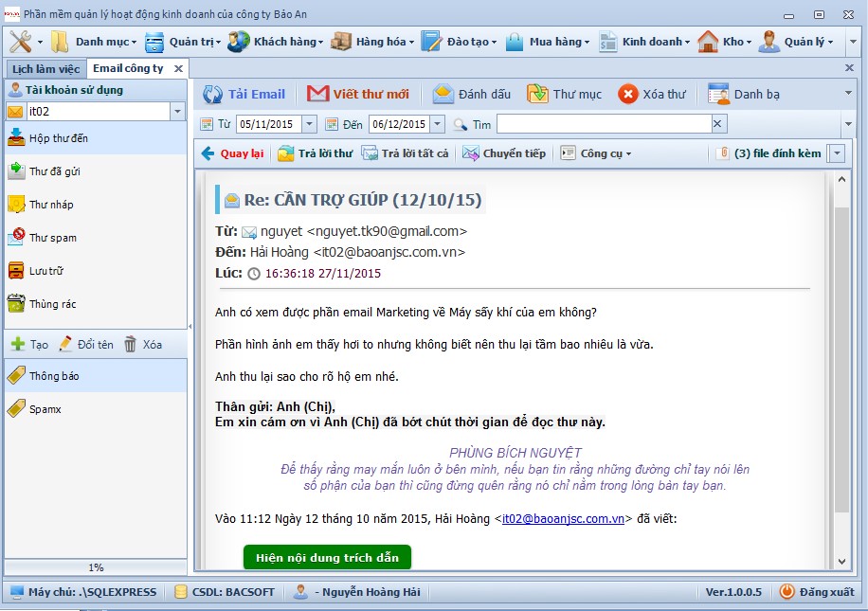Screen dimensions: 868x611
Task: Open Thùng rác trash folder
Action: (x=52, y=304)
